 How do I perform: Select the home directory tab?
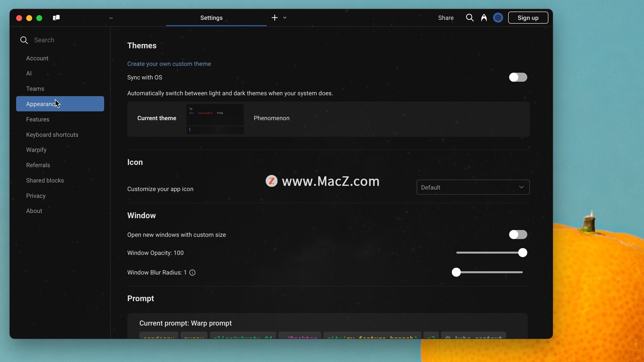111,18
